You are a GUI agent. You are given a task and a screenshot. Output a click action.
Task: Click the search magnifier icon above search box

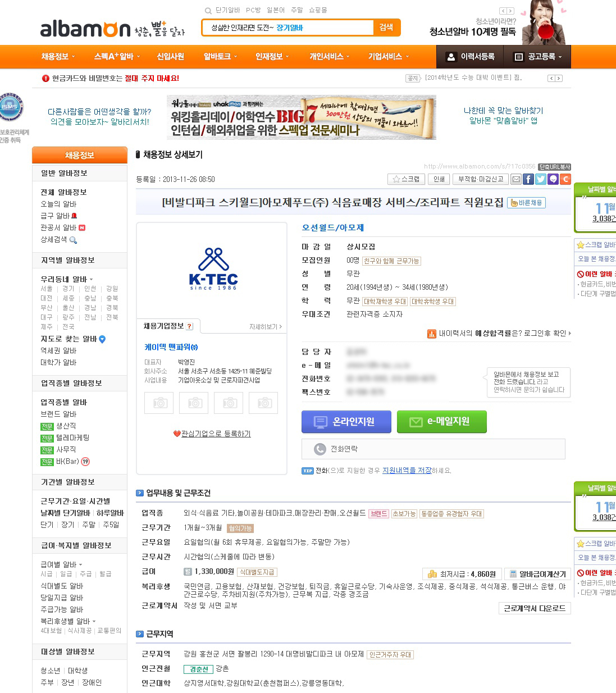pyautogui.click(x=208, y=11)
